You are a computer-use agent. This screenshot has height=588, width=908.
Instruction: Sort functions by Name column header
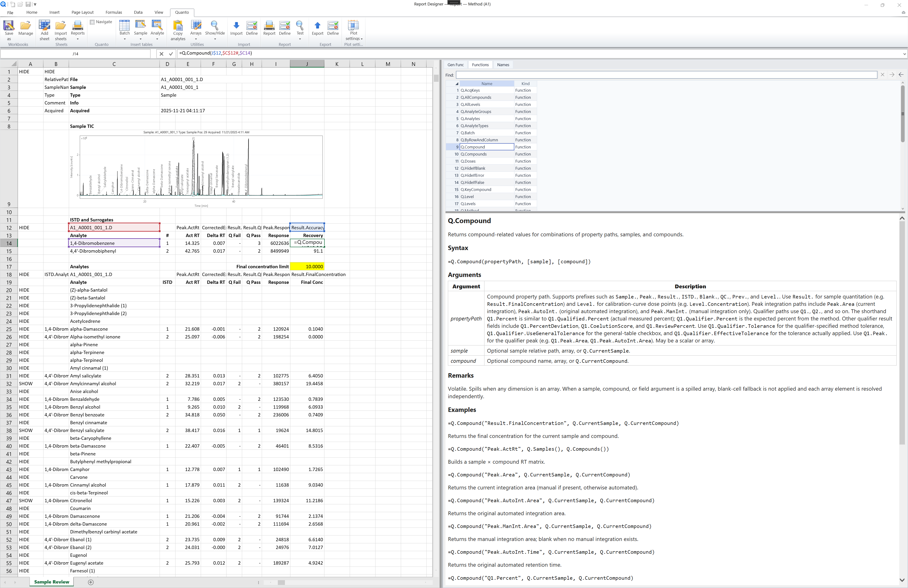point(487,83)
